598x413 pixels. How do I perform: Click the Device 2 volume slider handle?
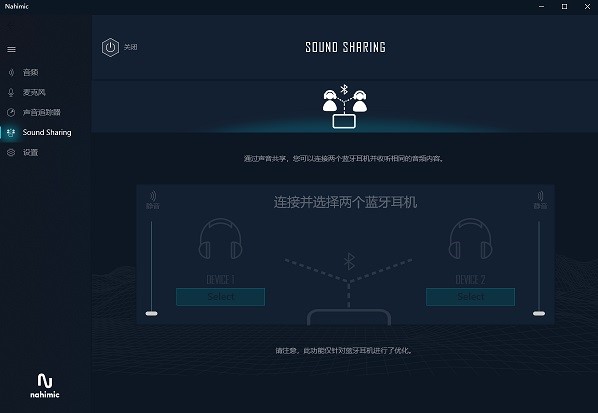539,313
